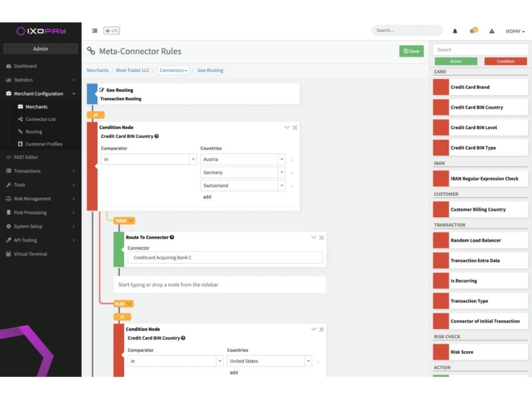Open the coins icon with badge
This screenshot has width=532, height=399.
(x=473, y=31)
